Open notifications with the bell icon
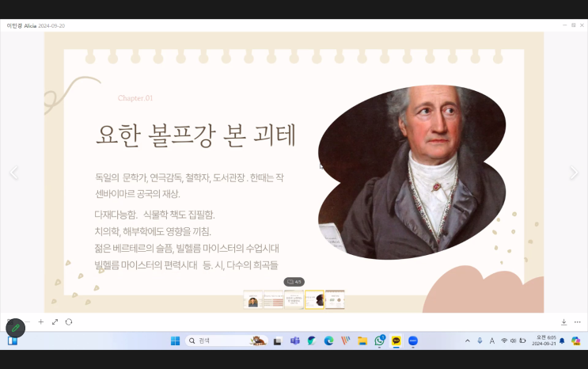This screenshot has height=369, width=588. pyautogui.click(x=562, y=340)
